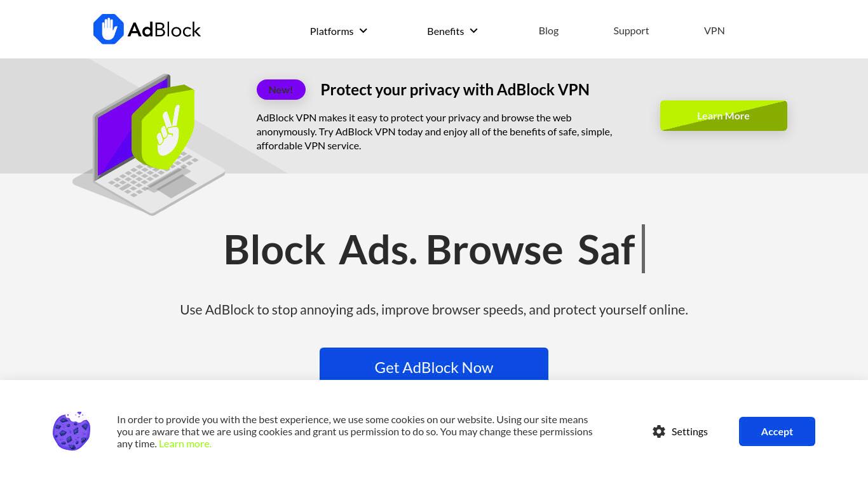This screenshot has width=868, height=488.
Task: Click the purple cookie illustration
Action: click(x=72, y=431)
